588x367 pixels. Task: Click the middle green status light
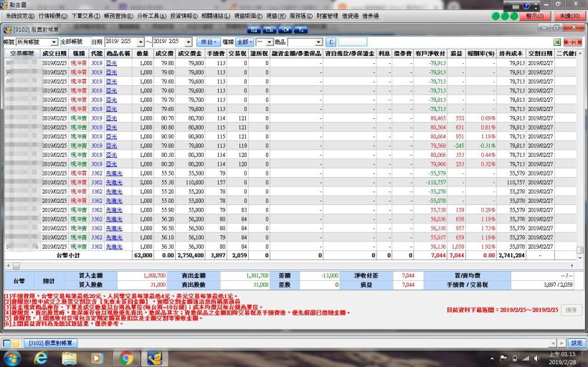pos(505,16)
